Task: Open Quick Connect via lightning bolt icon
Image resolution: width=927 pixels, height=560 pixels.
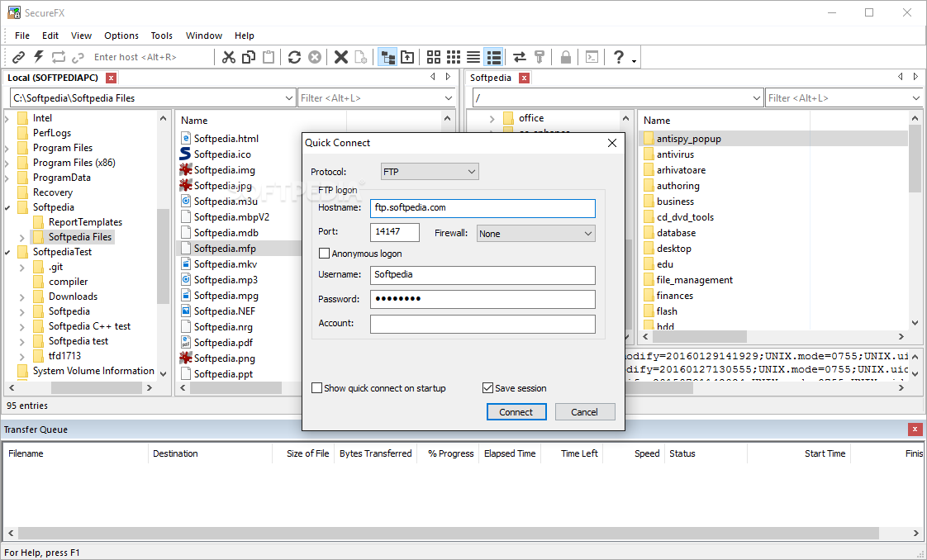Action: [x=39, y=57]
